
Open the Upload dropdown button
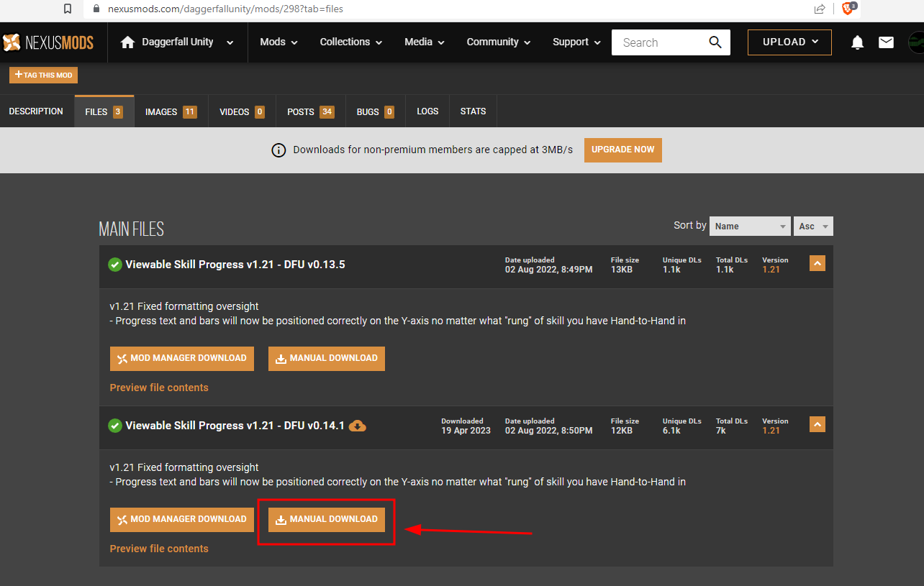click(789, 42)
